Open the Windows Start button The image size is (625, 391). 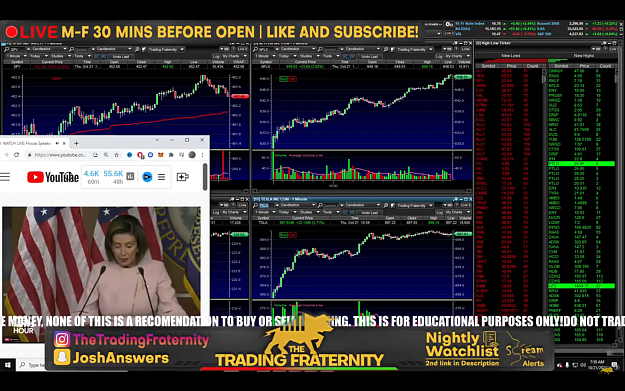(x=7, y=365)
